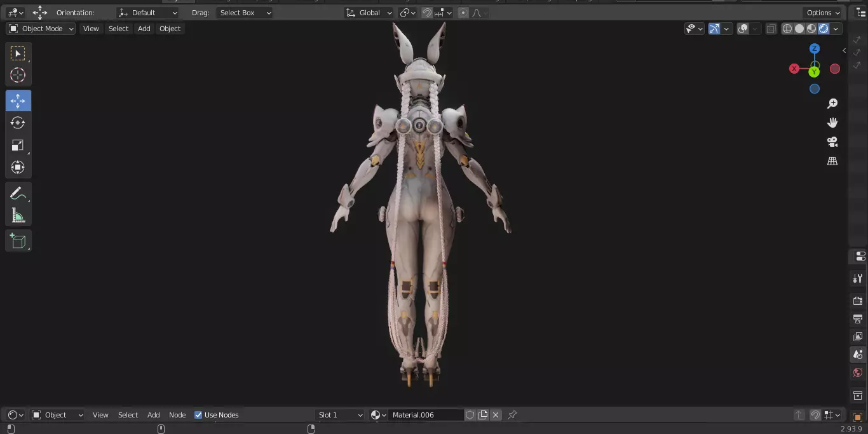Duplicate Material.006 with new material icon
This screenshot has height=434, width=868.
483,415
